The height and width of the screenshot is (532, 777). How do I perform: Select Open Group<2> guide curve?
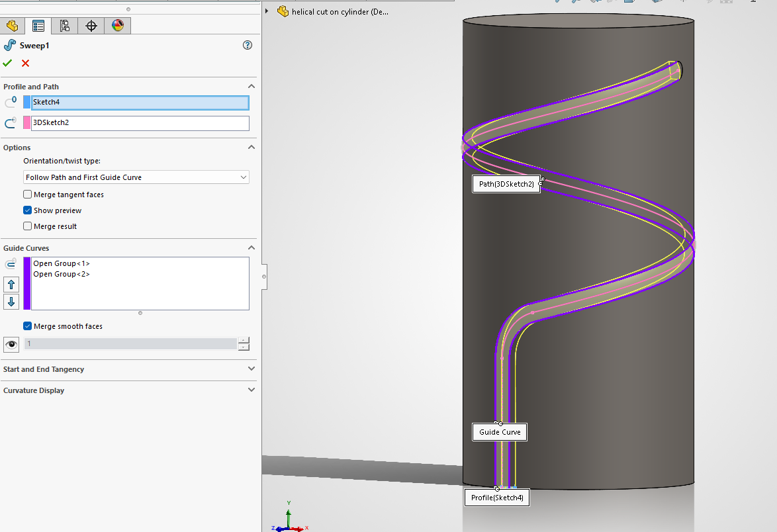[x=62, y=274]
